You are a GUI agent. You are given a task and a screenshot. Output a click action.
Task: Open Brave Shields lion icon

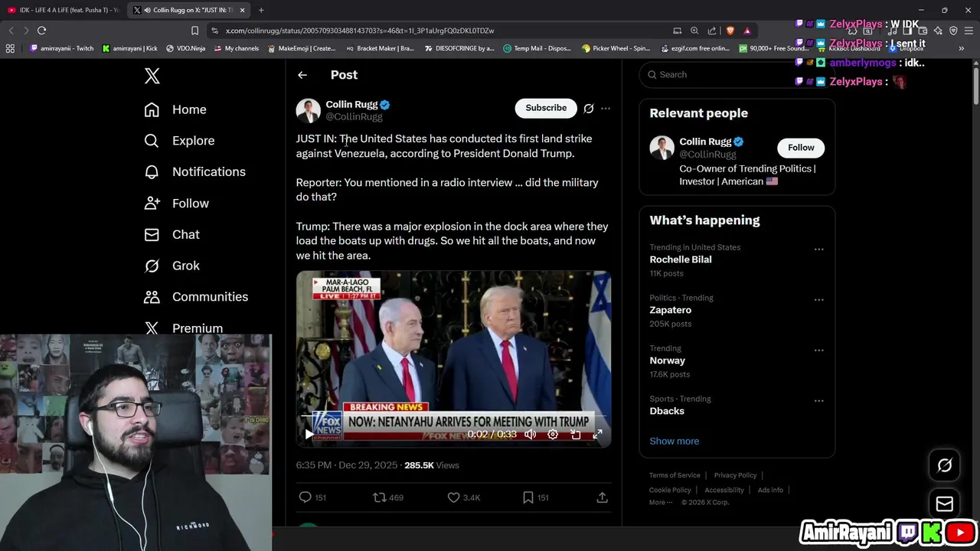tap(730, 31)
